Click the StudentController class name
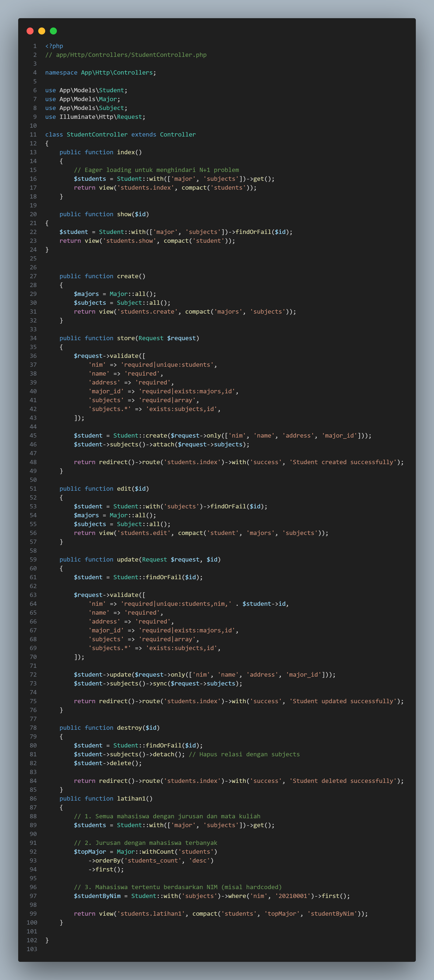 coord(97,135)
